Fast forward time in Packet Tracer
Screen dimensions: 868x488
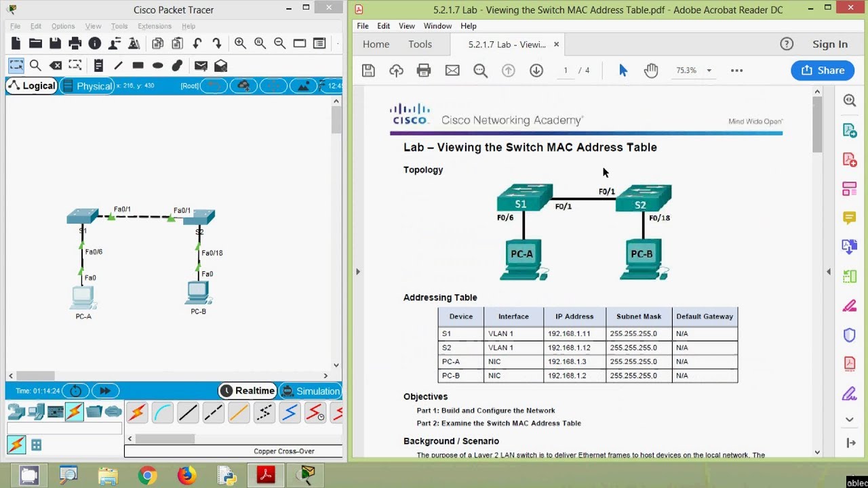pos(105,391)
